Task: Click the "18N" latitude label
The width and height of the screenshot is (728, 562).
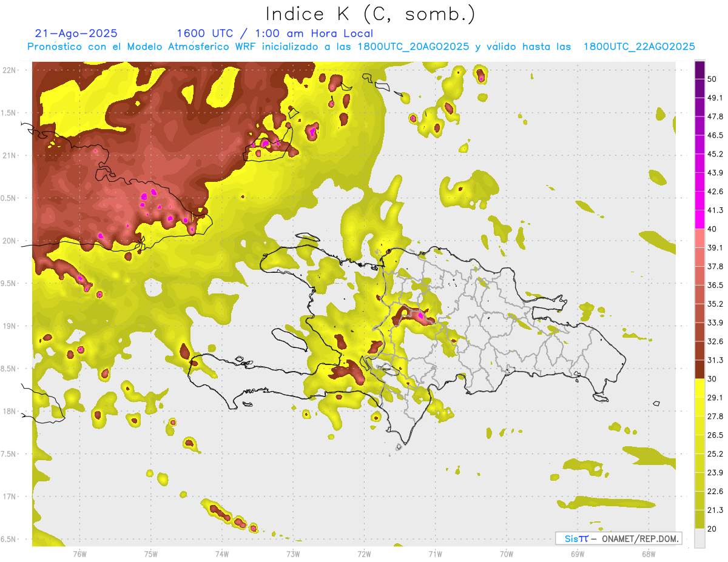Action: pyautogui.click(x=9, y=412)
